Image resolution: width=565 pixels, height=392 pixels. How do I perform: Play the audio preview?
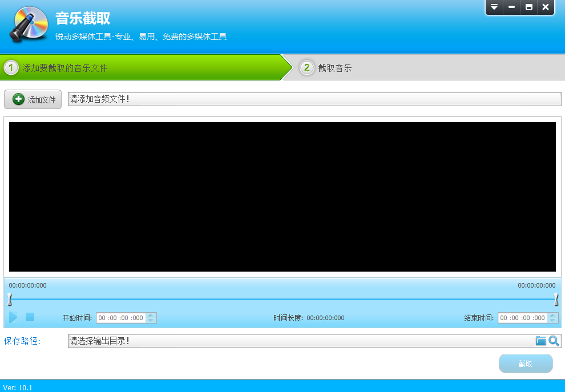click(x=13, y=318)
